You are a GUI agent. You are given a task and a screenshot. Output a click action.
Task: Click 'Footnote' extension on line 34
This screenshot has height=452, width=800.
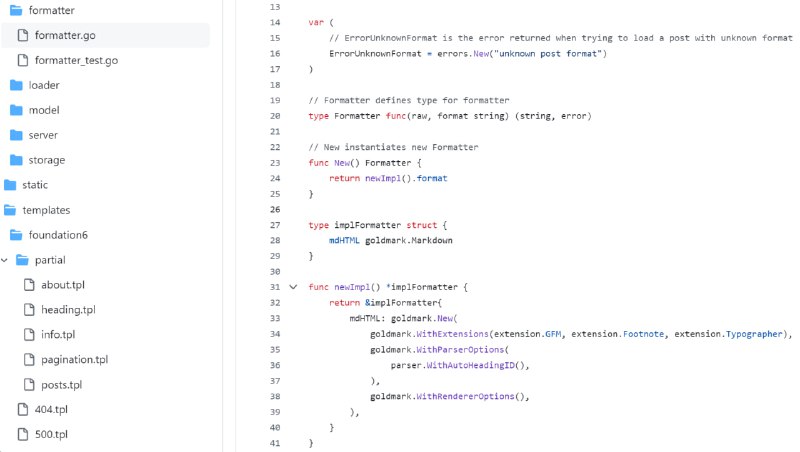pos(643,334)
